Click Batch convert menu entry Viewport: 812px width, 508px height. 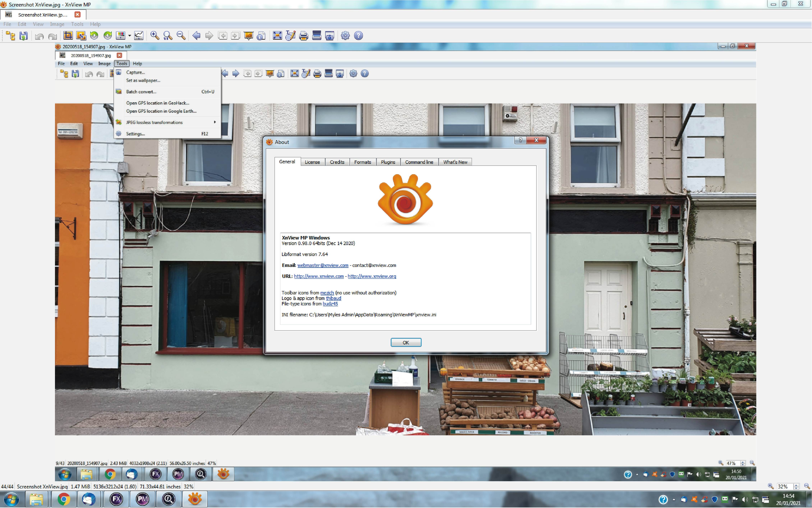coord(141,92)
